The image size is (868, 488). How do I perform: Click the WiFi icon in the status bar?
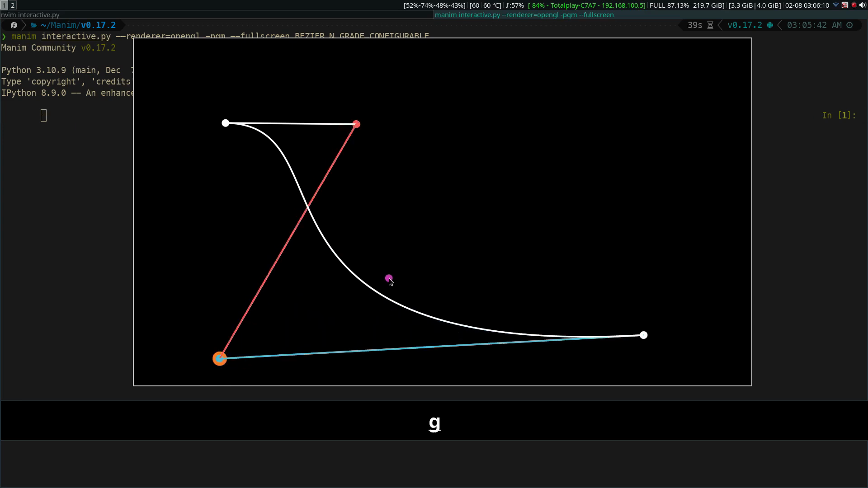point(835,5)
